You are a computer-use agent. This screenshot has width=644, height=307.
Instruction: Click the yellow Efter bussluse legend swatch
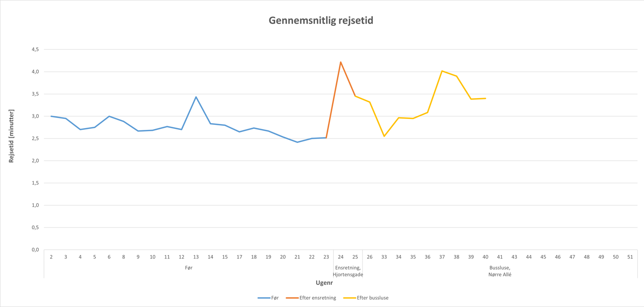(x=349, y=298)
